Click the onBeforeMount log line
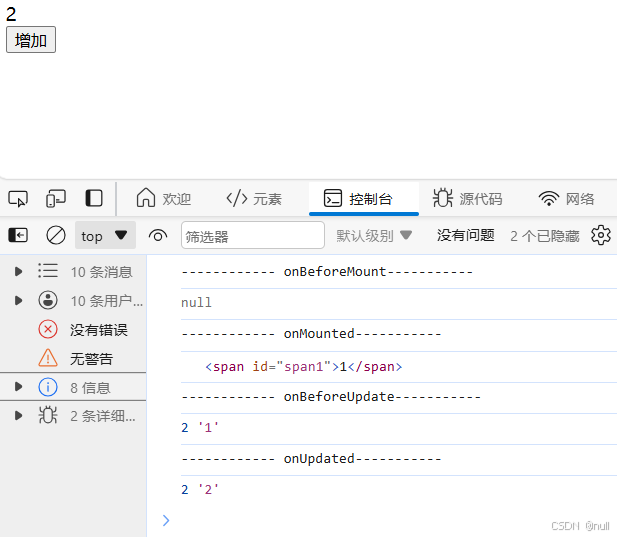Viewport: 617px width, 537px height. 327,271
